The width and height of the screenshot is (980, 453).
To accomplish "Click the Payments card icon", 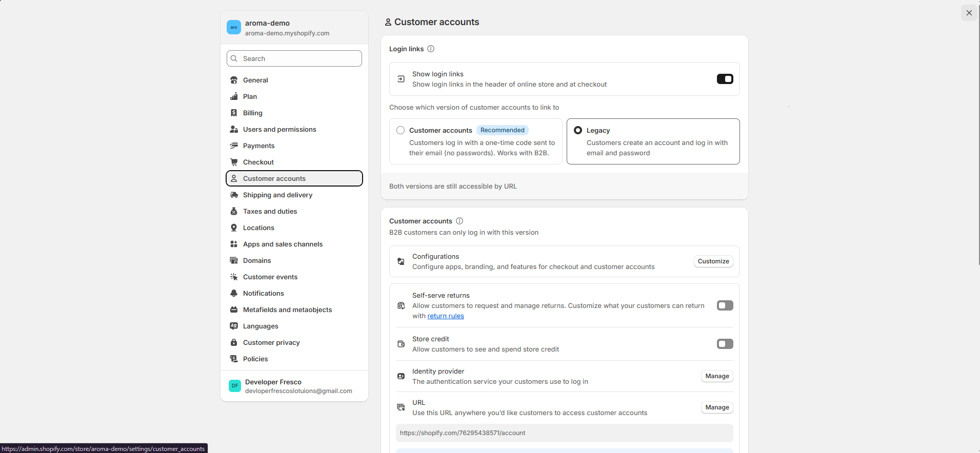I will 234,146.
